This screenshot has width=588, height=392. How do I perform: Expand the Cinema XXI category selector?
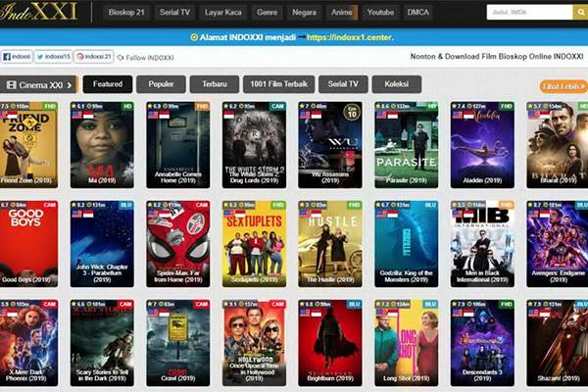tap(38, 85)
